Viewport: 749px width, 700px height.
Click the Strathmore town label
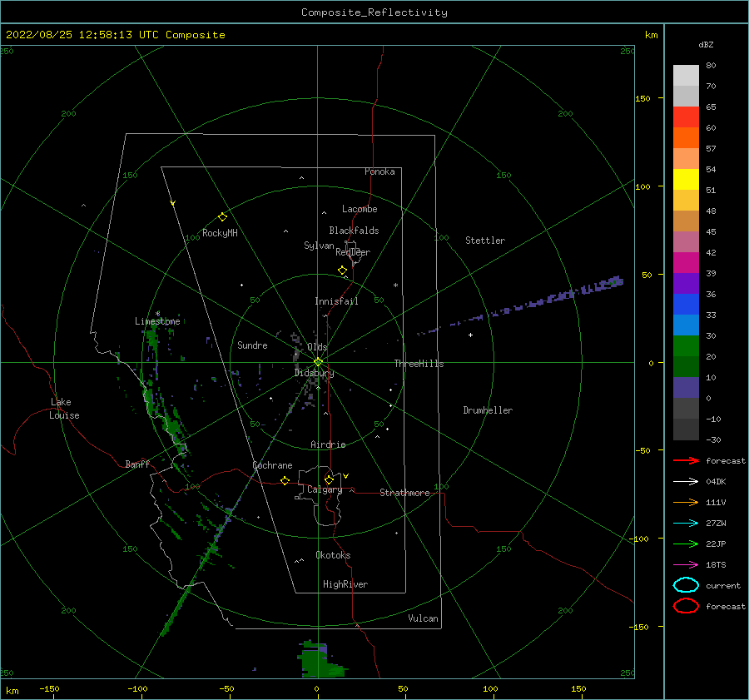pyautogui.click(x=404, y=493)
